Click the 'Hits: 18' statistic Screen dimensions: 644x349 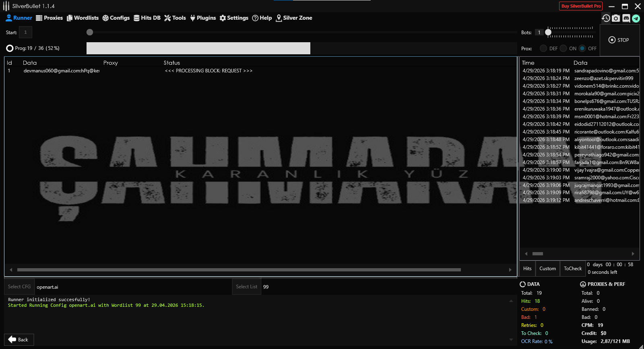coord(530,301)
